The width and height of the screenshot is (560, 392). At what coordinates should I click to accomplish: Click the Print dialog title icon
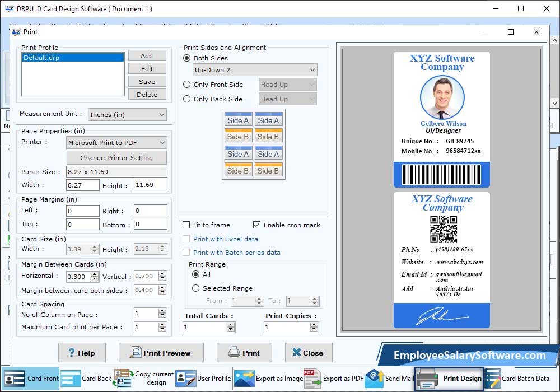click(x=16, y=32)
